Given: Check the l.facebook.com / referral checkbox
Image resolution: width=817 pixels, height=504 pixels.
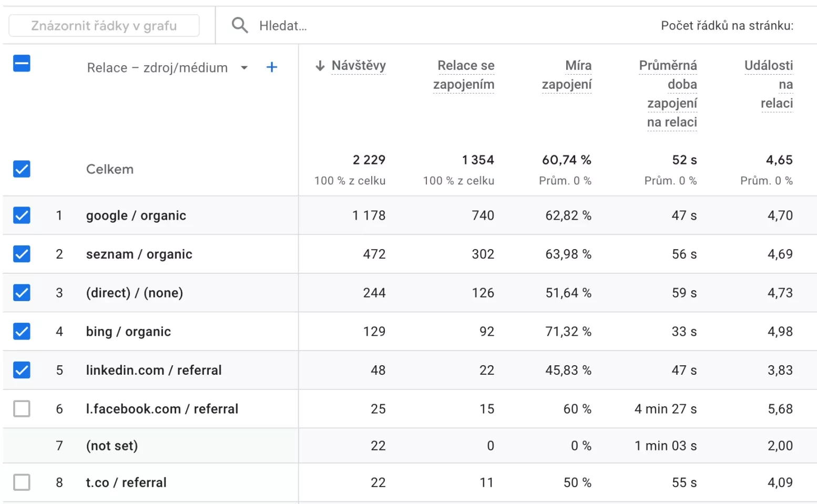Looking at the screenshot, I should [x=22, y=409].
